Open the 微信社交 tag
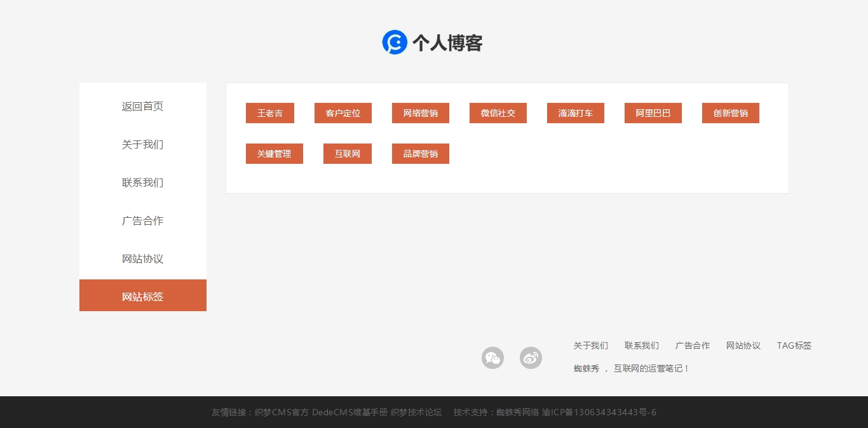The image size is (868, 428). [498, 113]
